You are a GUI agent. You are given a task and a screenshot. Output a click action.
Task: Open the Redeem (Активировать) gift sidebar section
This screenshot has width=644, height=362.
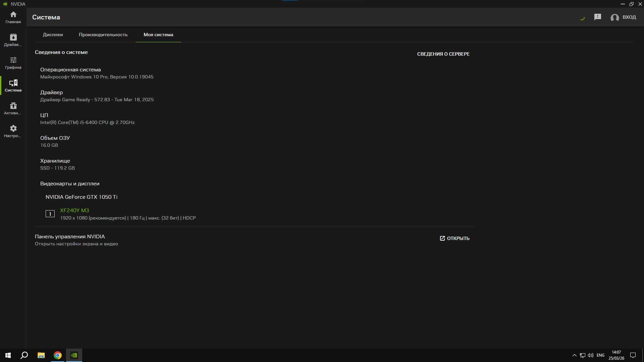point(13,109)
